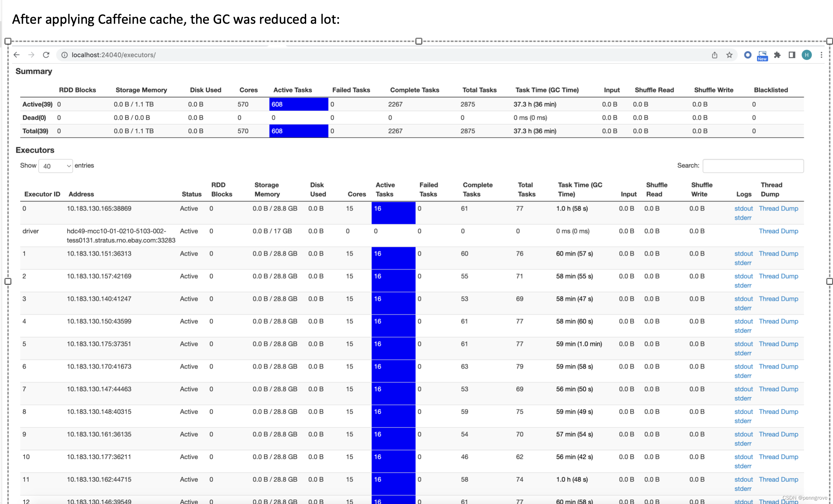Open stderr log for executor 1

click(x=743, y=263)
